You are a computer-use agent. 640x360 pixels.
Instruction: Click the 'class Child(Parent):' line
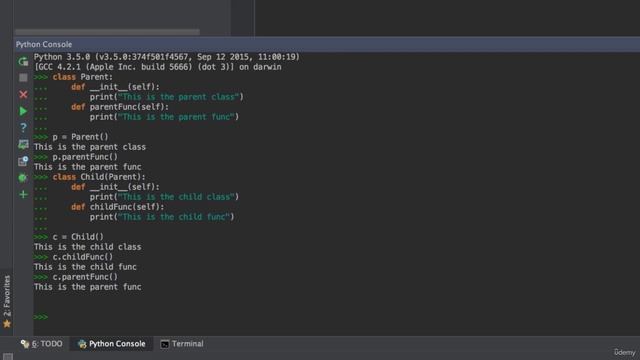coord(99,177)
